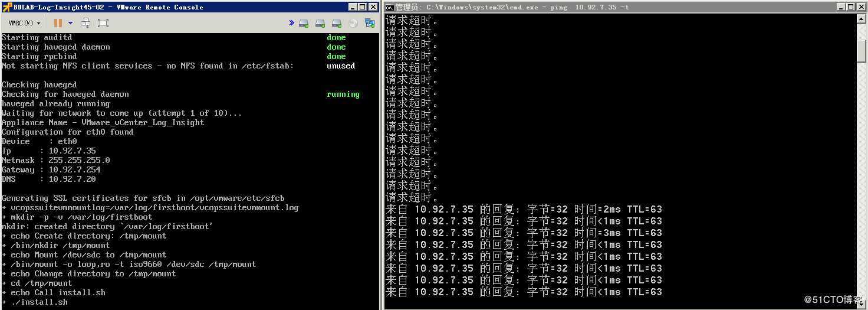Maximize the VMware Remote Console window
Screen dimensions: 868x310
(x=361, y=7)
